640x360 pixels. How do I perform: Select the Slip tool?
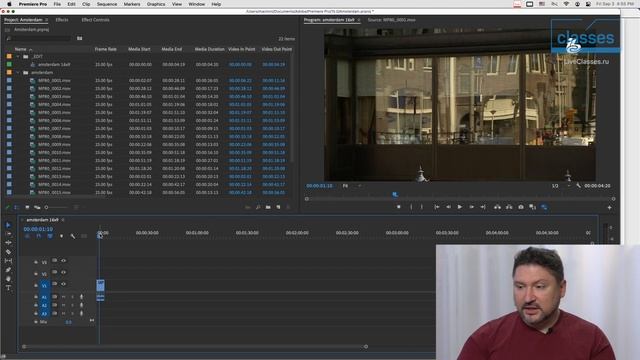(8, 261)
